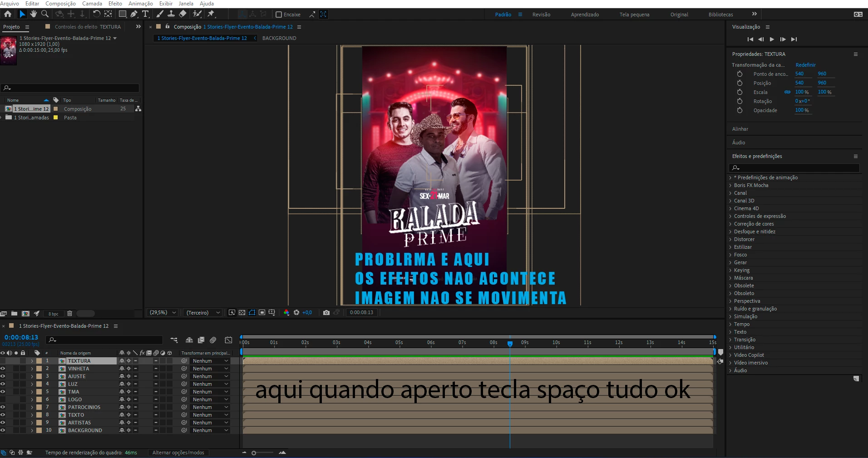Show the LOGO layer via eye column
Image resolution: width=868 pixels, height=458 pixels.
(3, 399)
